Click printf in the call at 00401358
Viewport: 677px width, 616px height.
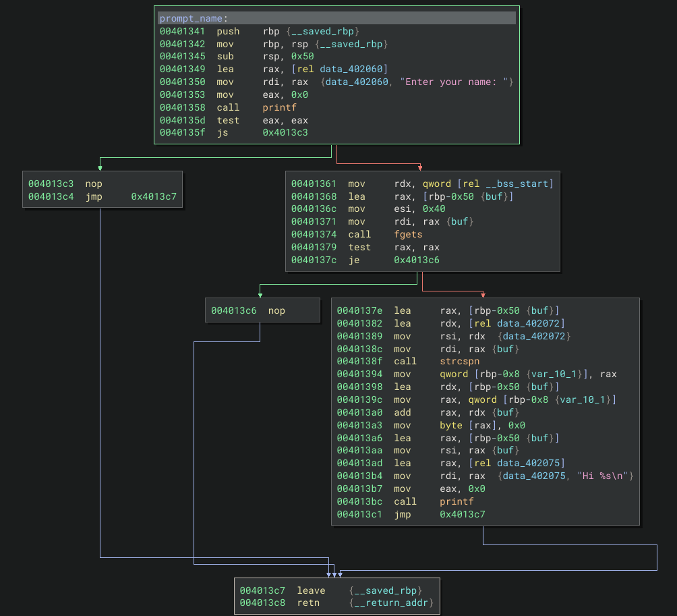(x=279, y=107)
